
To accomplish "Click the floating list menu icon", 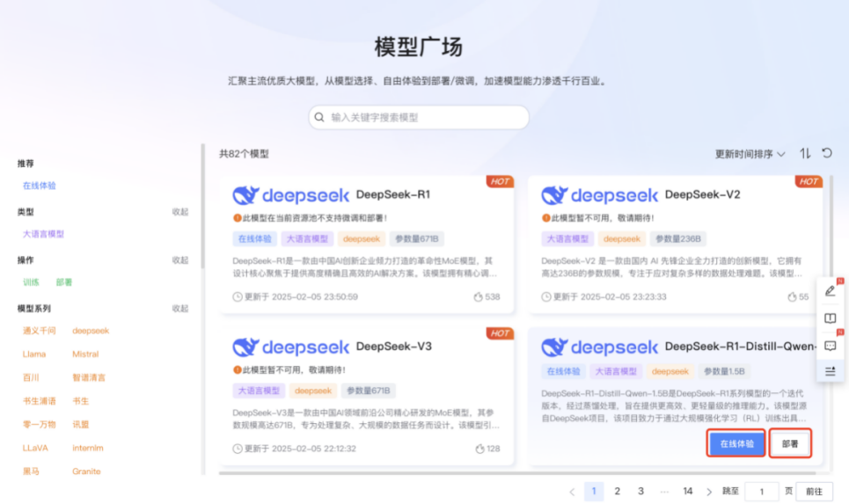I will coord(830,371).
